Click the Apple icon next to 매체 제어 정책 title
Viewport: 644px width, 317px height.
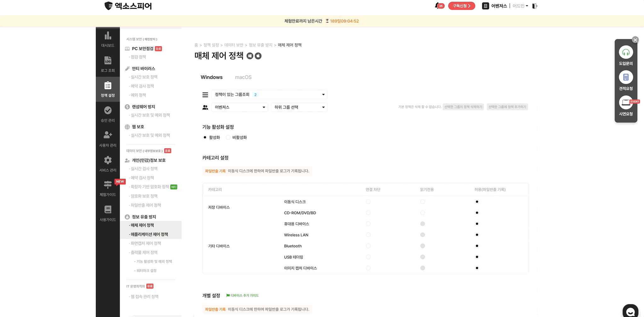point(258,56)
